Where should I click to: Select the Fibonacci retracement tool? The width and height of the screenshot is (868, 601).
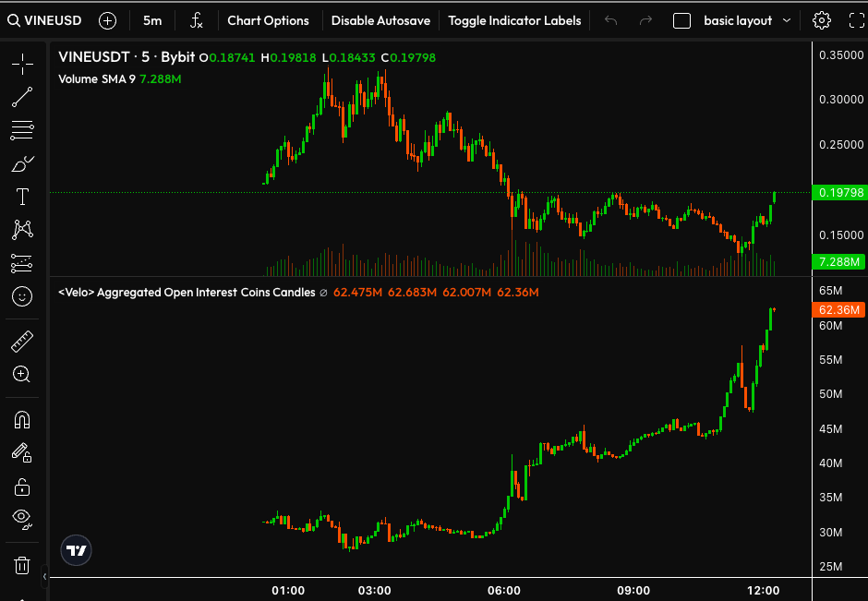(x=22, y=130)
